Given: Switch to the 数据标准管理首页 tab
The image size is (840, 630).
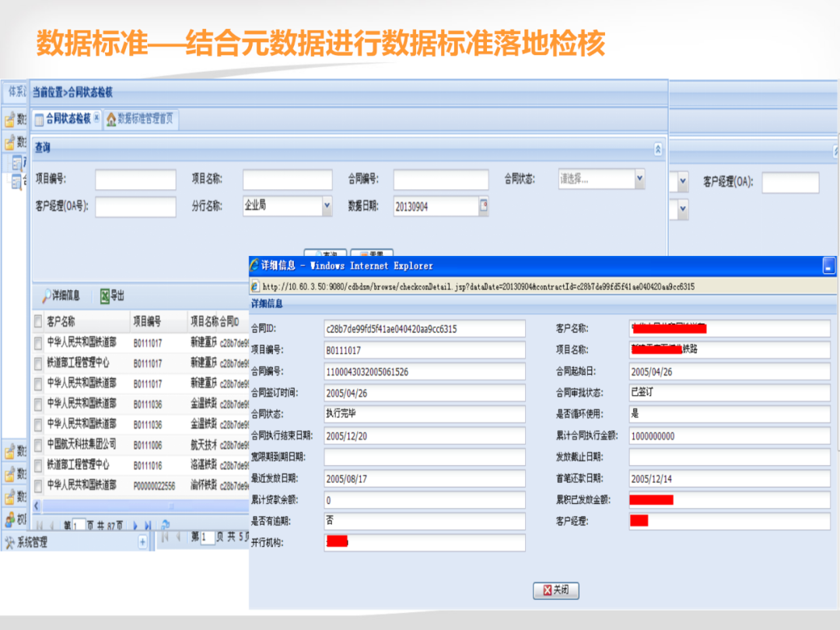Looking at the screenshot, I should click(x=140, y=119).
